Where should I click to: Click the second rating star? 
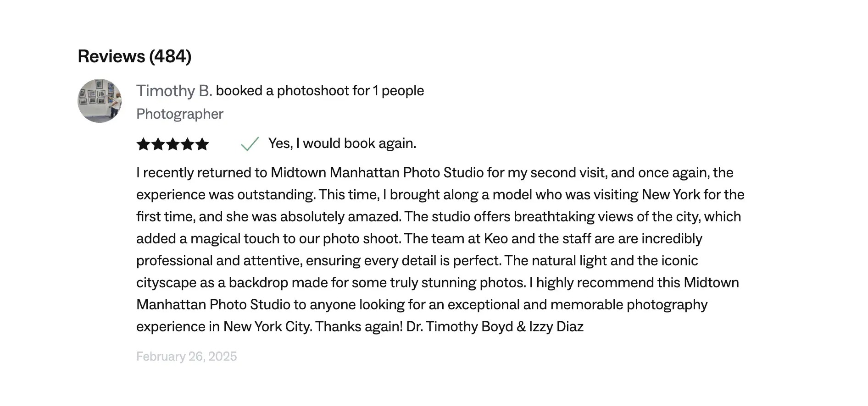158,144
